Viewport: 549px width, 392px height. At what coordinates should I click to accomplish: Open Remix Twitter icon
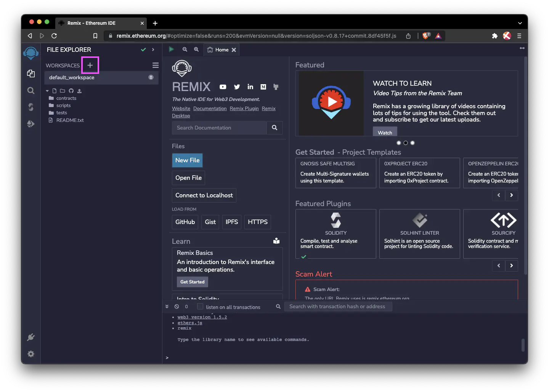click(237, 87)
